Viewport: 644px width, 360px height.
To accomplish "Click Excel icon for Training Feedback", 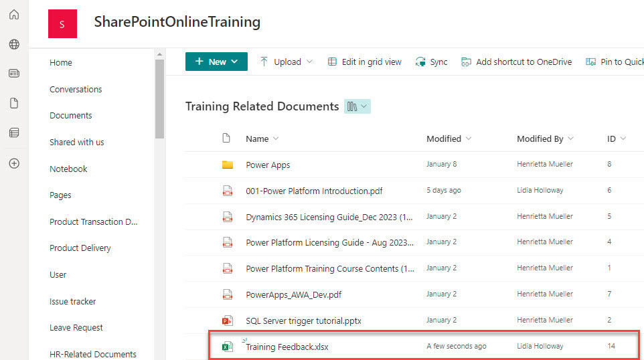I will (x=227, y=347).
